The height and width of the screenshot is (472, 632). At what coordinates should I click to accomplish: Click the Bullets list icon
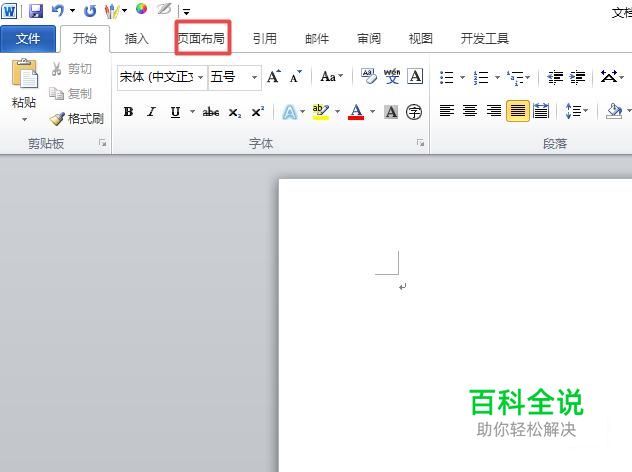click(447, 77)
